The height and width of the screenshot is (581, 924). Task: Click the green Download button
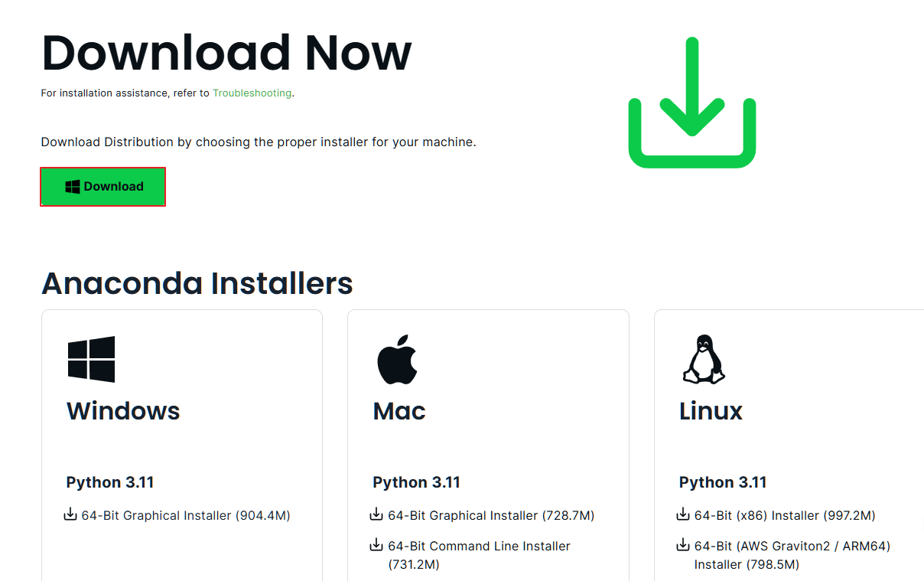pos(102,187)
